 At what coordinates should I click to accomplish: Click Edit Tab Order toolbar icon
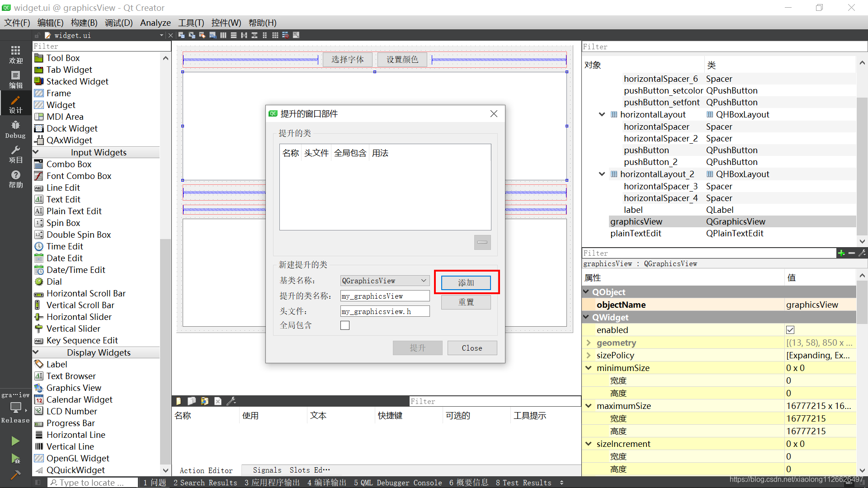[x=212, y=35]
